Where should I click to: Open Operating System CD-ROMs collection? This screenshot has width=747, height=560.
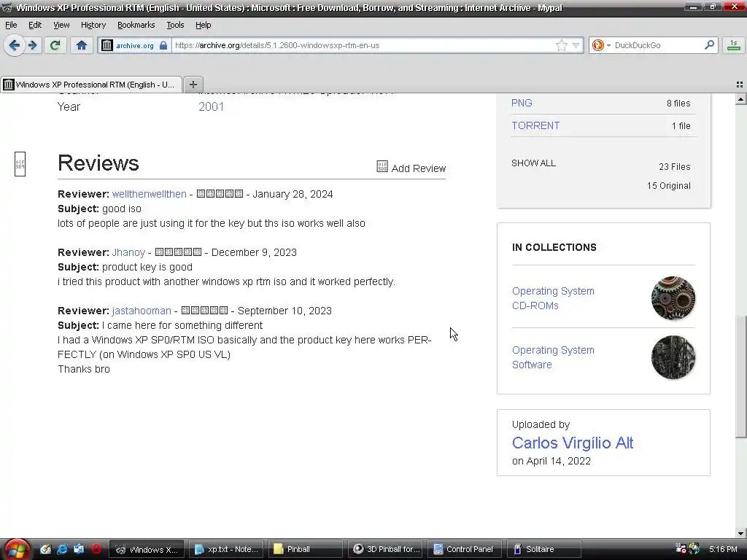point(553,298)
